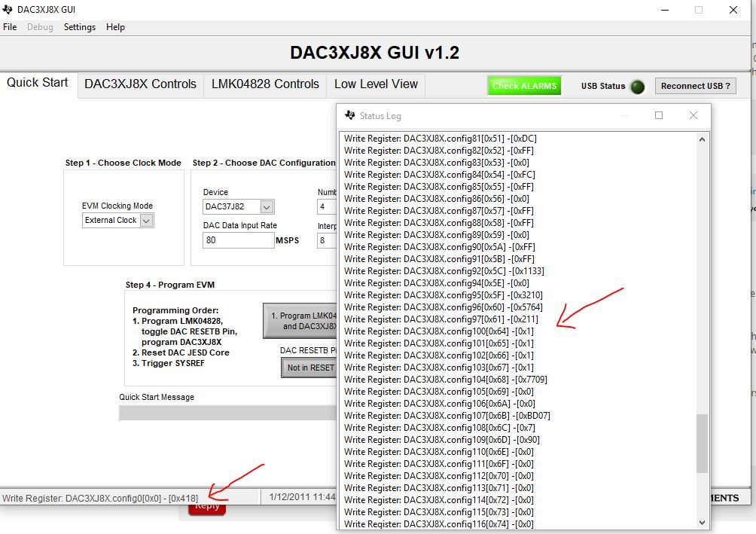Click the DAC Data Input Rate field

click(239, 240)
